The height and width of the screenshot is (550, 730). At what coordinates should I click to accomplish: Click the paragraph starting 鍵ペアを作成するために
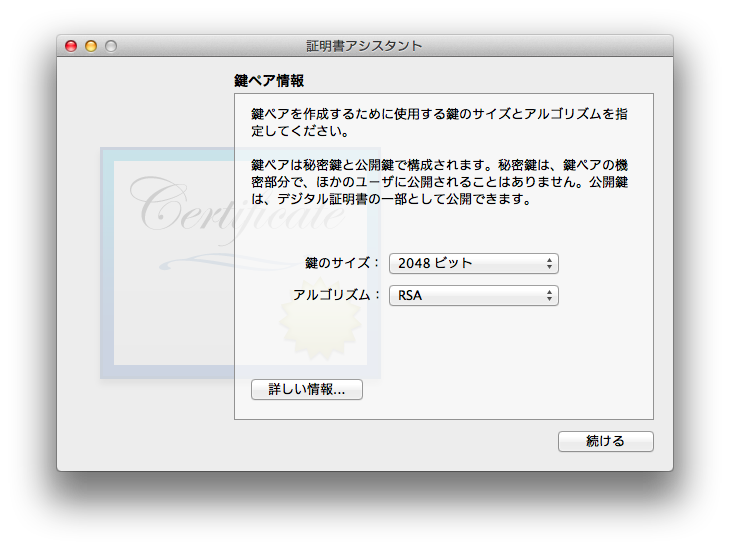coord(439,122)
